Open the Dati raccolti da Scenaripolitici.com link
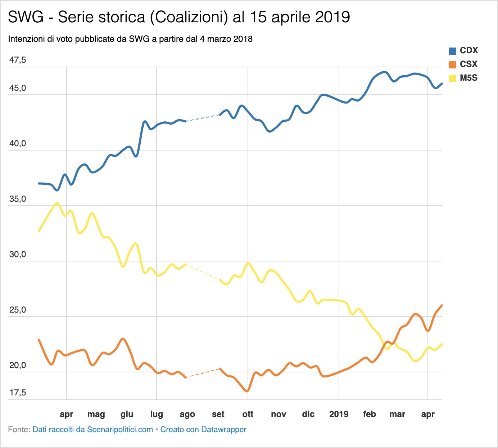The height and width of the screenshot is (448, 498). click(93, 430)
